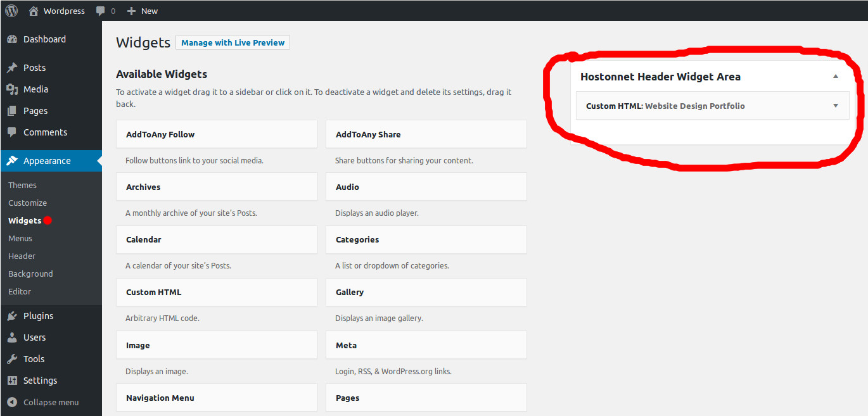The width and height of the screenshot is (868, 416).
Task: Open the Dashboard using its gauge icon
Action: point(13,39)
